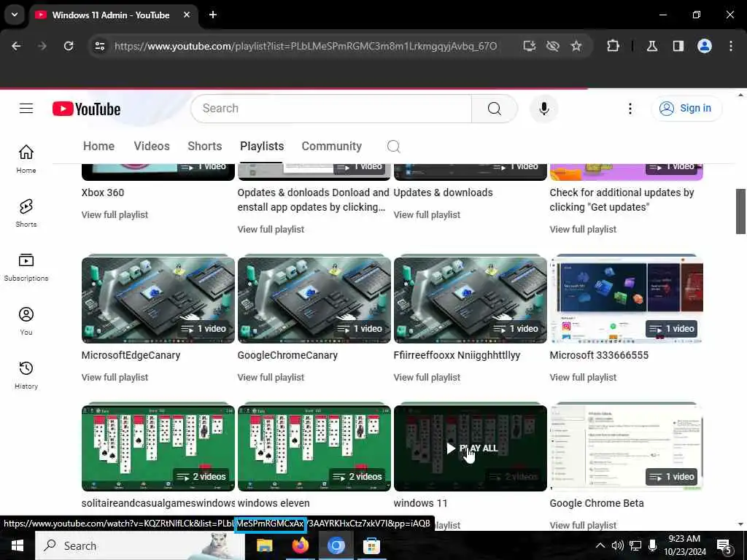Open the Chrome three-dot menu
This screenshot has width=747, height=560.
[x=731, y=46]
